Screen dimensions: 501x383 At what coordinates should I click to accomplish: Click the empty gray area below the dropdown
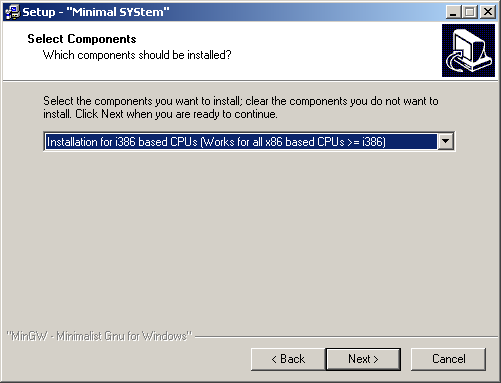[x=249, y=240]
